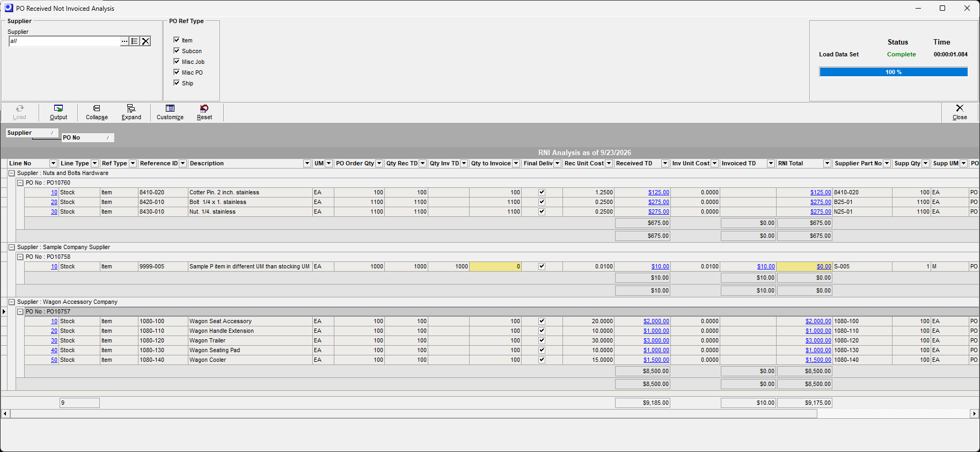Click the horizontal scrollbar right arrow
This screenshot has width=980, height=452.
(x=974, y=413)
